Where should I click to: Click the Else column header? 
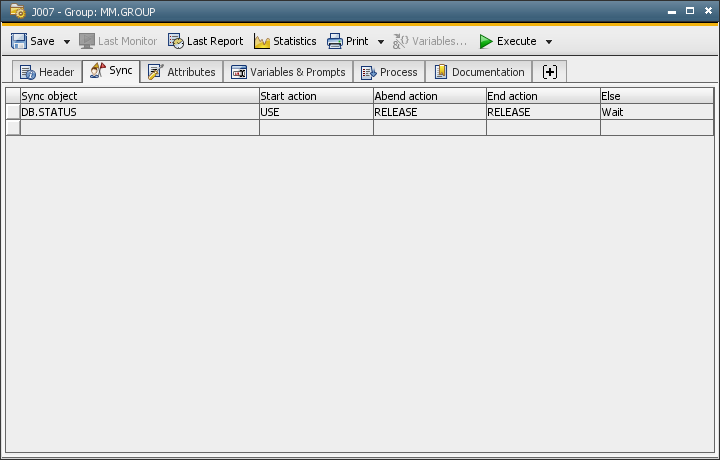pos(657,96)
